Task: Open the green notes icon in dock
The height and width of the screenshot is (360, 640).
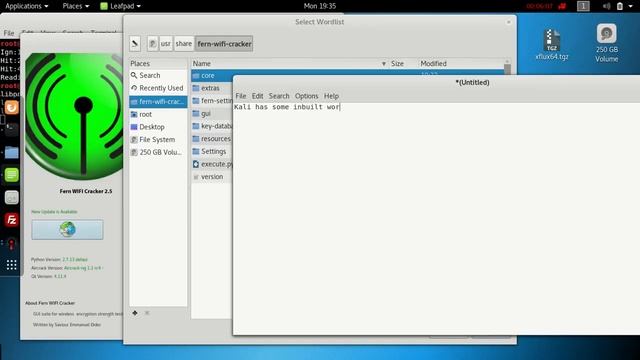Action: pos(11,175)
